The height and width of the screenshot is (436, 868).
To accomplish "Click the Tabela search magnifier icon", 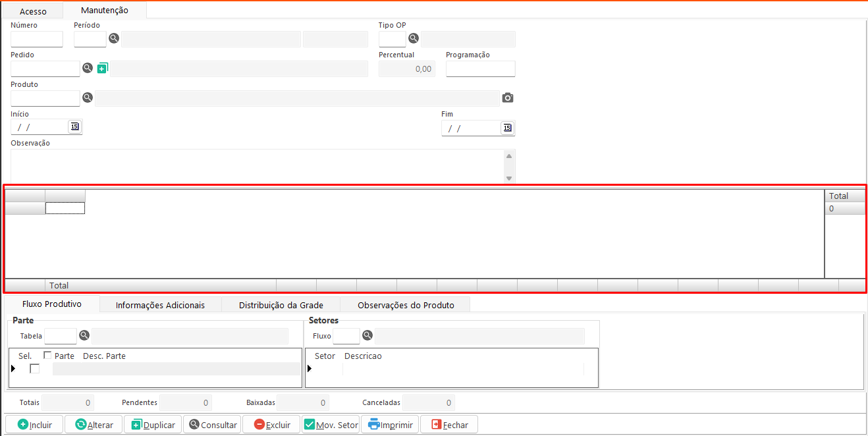I will click(84, 336).
